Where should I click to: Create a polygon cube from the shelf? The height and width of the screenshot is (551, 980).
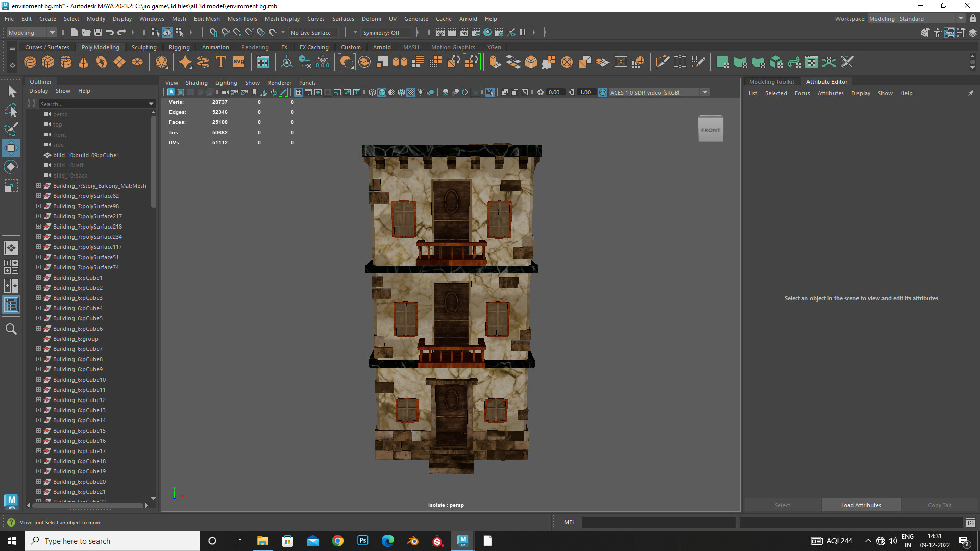tap(48, 62)
